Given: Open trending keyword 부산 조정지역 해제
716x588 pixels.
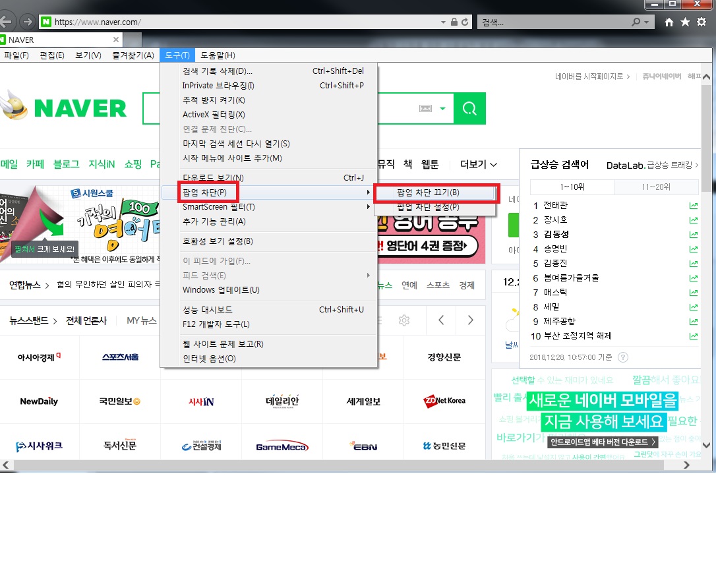Looking at the screenshot, I should coord(578,336).
